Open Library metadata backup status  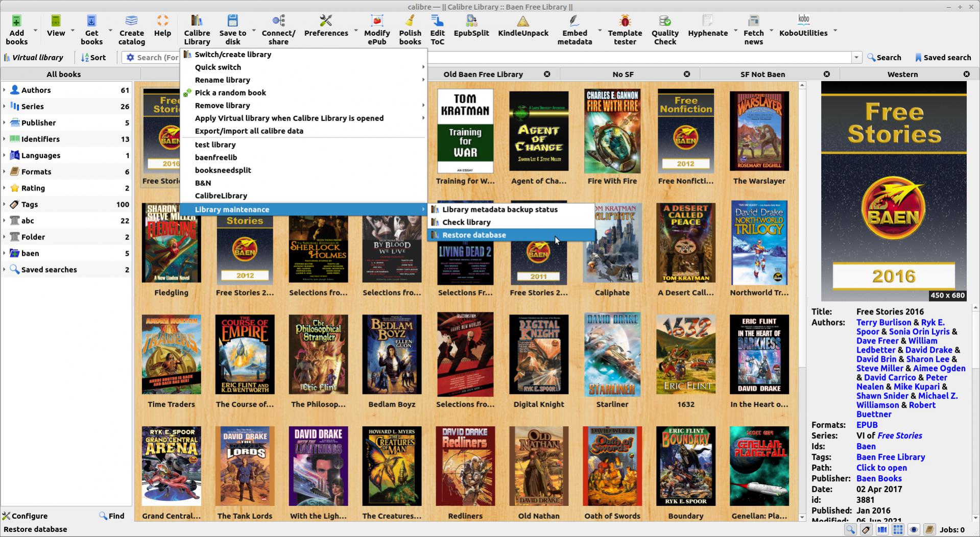pyautogui.click(x=511, y=209)
